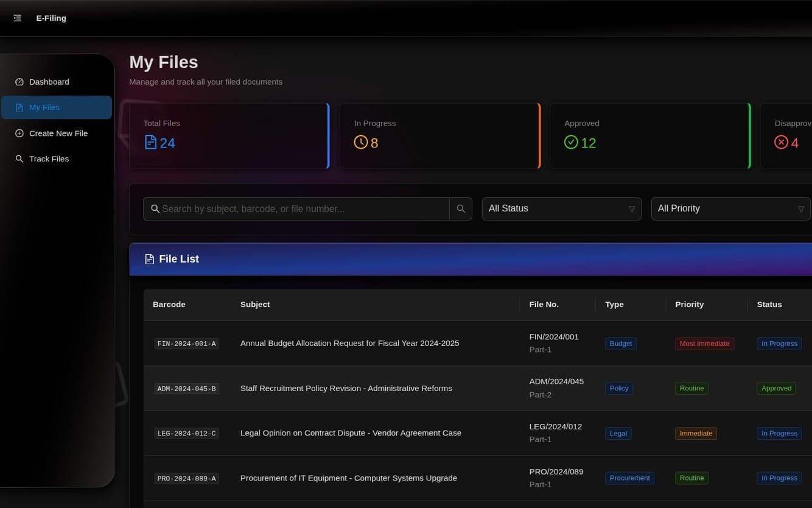Image resolution: width=812 pixels, height=508 pixels.
Task: Click the Procurement type tag
Action: (629, 478)
